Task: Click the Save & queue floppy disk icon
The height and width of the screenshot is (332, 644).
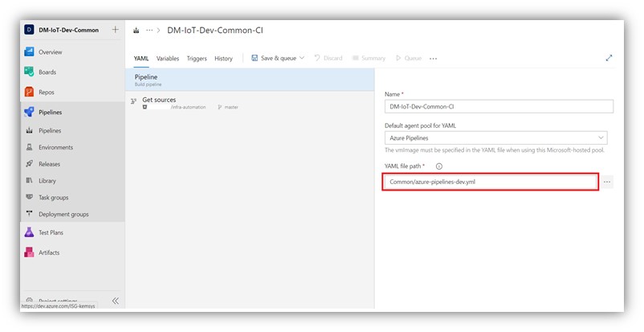Action: pyautogui.click(x=255, y=58)
